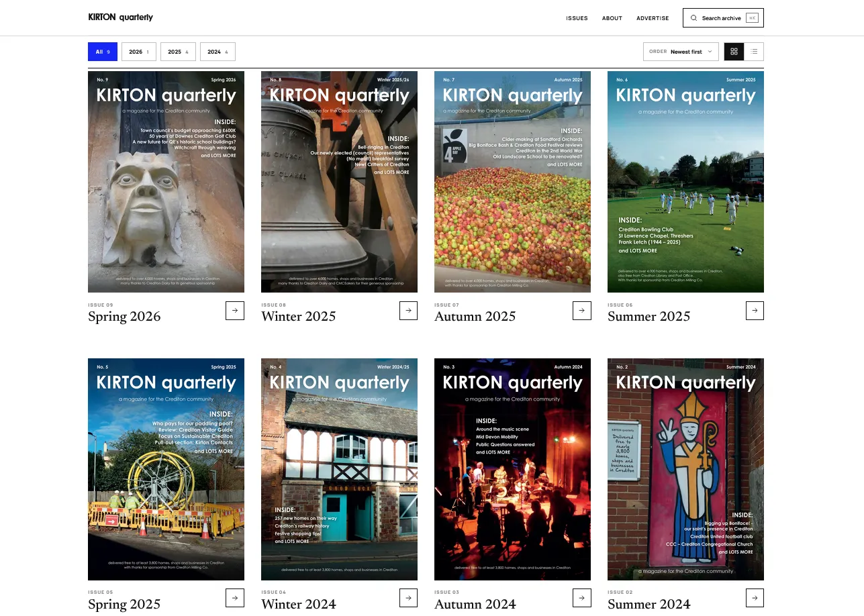Open the Advertise page link

(653, 18)
